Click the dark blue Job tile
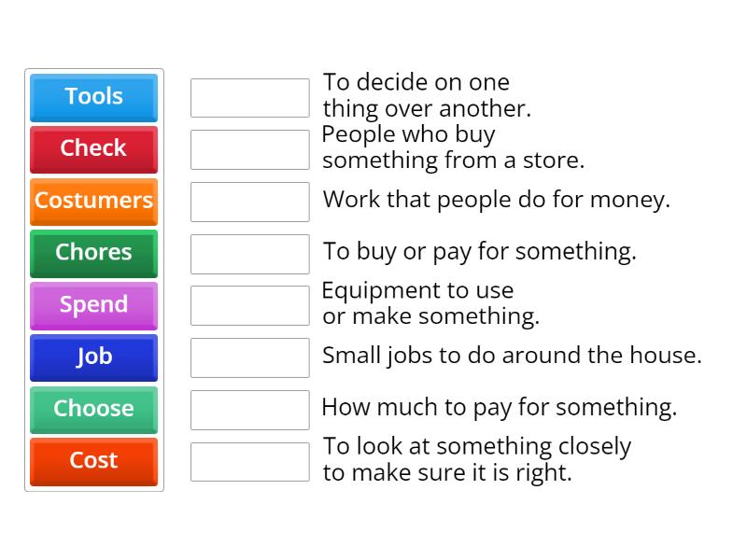 click(93, 357)
